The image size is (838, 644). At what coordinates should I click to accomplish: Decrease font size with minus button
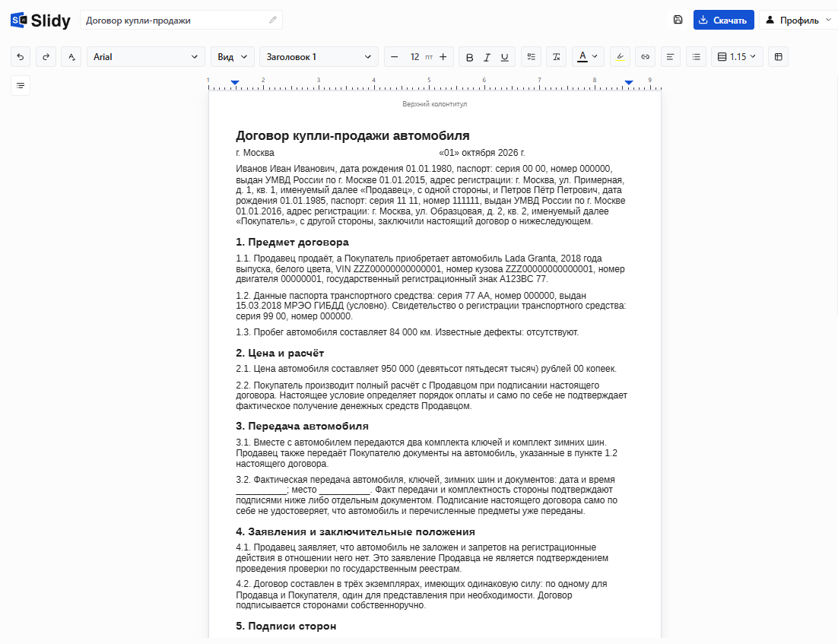click(395, 57)
